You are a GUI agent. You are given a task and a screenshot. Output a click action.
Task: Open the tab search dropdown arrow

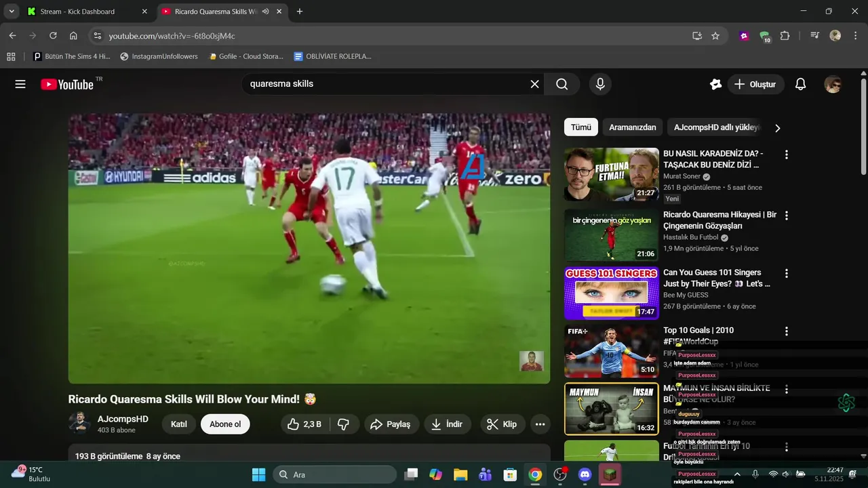pyautogui.click(x=12, y=12)
